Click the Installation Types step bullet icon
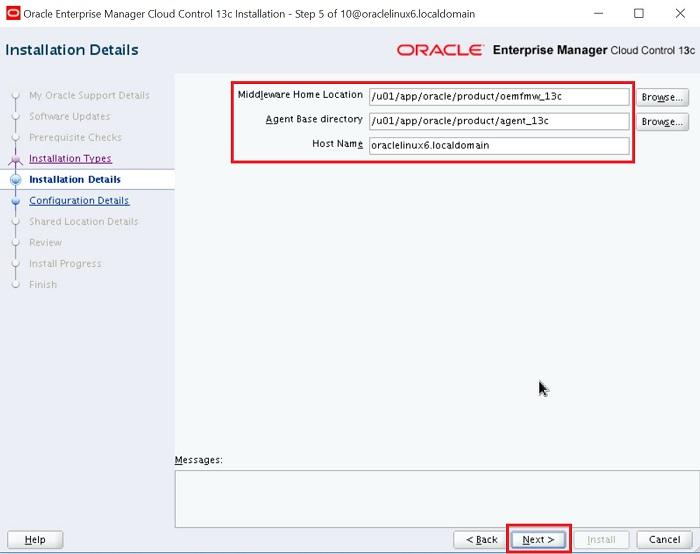Image resolution: width=700 pixels, height=554 pixels. [16, 159]
